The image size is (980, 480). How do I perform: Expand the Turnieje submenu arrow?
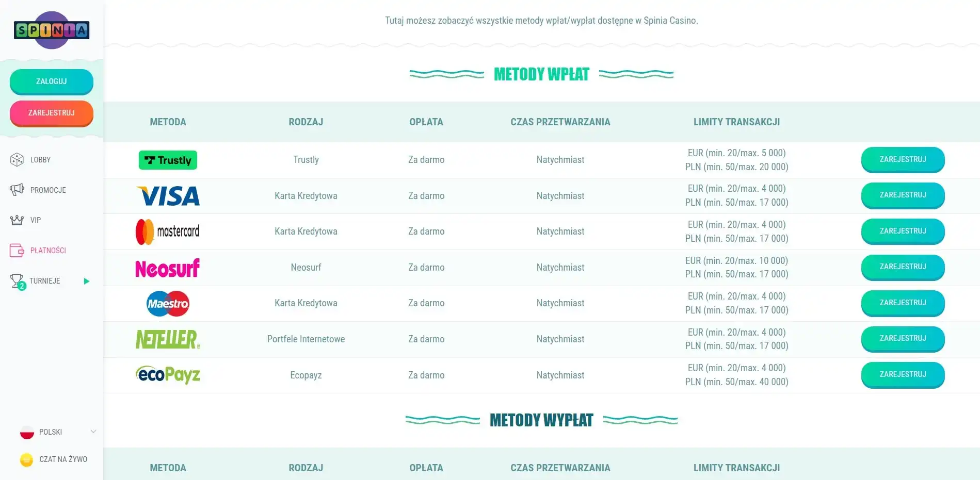(87, 281)
